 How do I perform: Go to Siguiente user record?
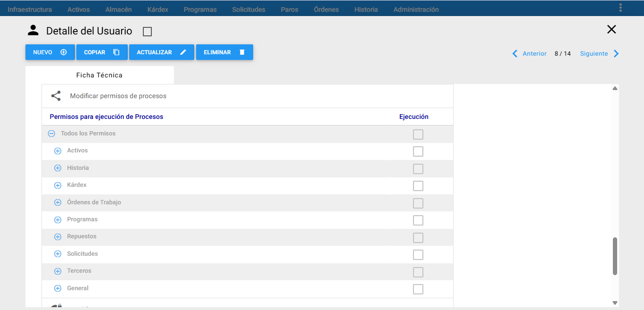point(594,54)
